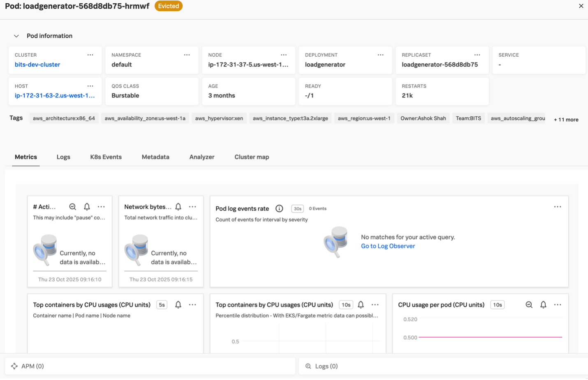Viewport: 588px width, 380px height.
Task: Click the magnifier icon on # Active chart
Action: pyautogui.click(x=73, y=207)
